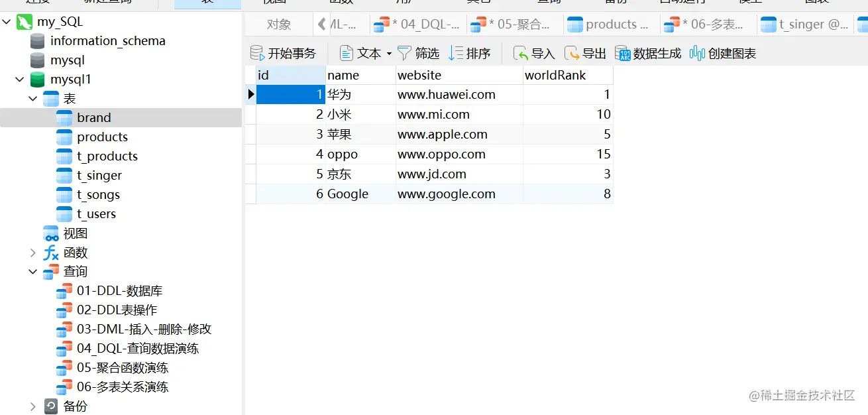
Task: Switch to the 对象 tab
Action: click(279, 25)
